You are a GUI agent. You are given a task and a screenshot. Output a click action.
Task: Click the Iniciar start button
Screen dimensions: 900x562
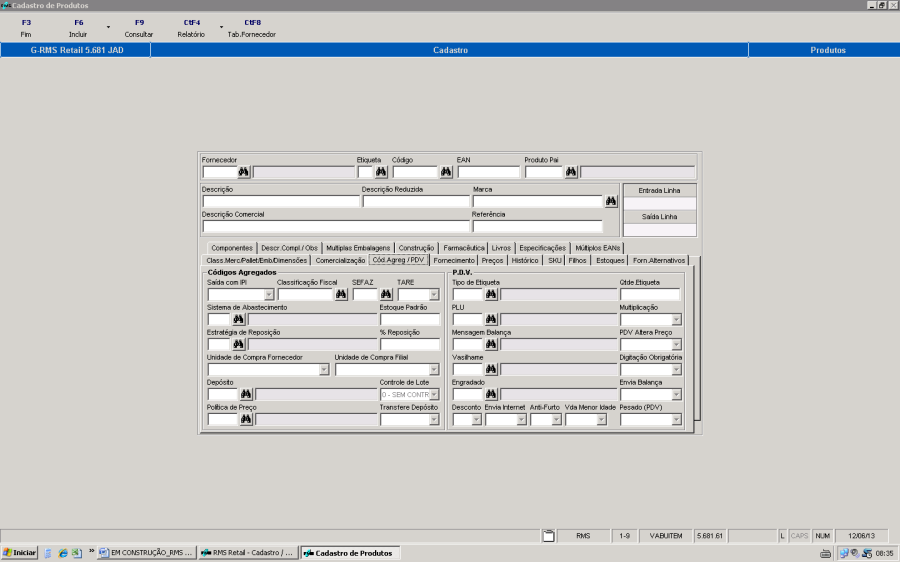[x=19, y=552]
